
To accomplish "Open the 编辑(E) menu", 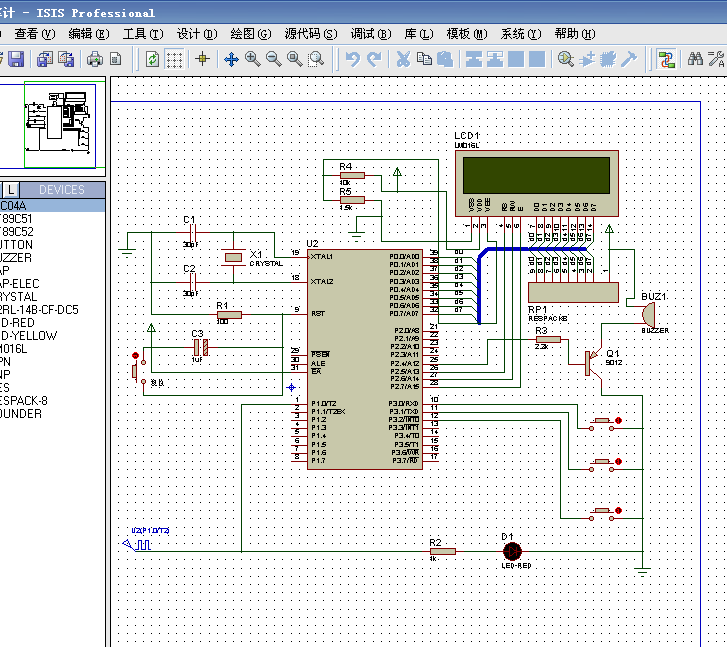I will click(x=89, y=34).
